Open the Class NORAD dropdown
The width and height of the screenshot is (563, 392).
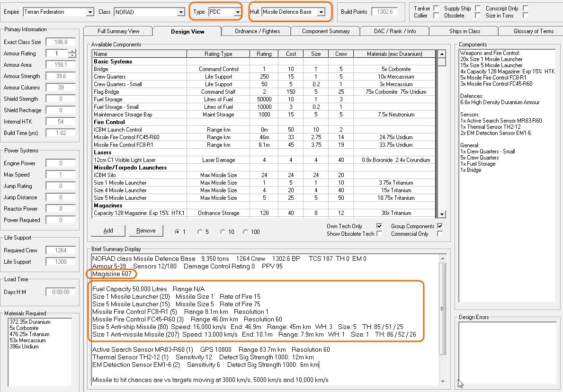(x=181, y=12)
